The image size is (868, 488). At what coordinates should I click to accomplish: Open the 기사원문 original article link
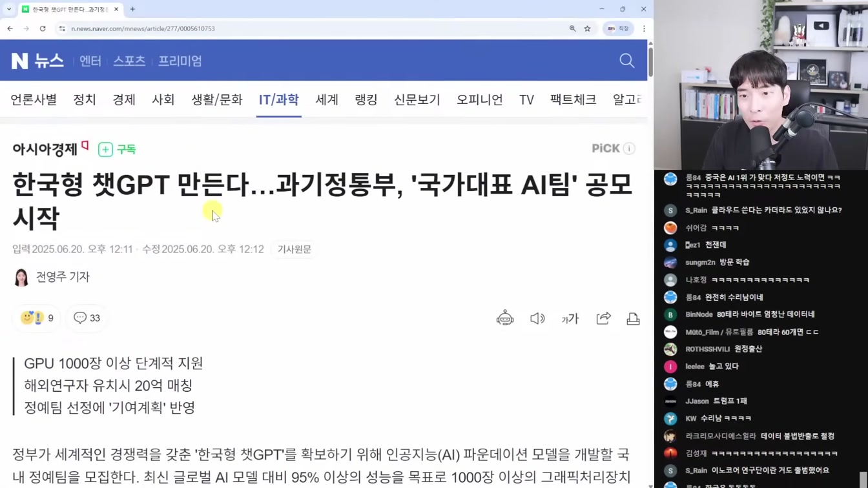(x=294, y=249)
